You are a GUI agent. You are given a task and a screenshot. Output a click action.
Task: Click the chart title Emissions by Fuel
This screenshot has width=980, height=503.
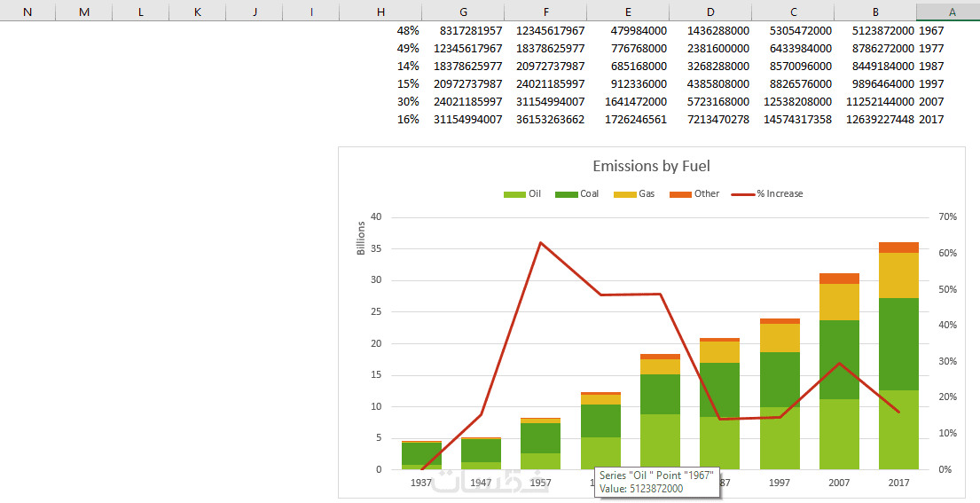(x=651, y=166)
